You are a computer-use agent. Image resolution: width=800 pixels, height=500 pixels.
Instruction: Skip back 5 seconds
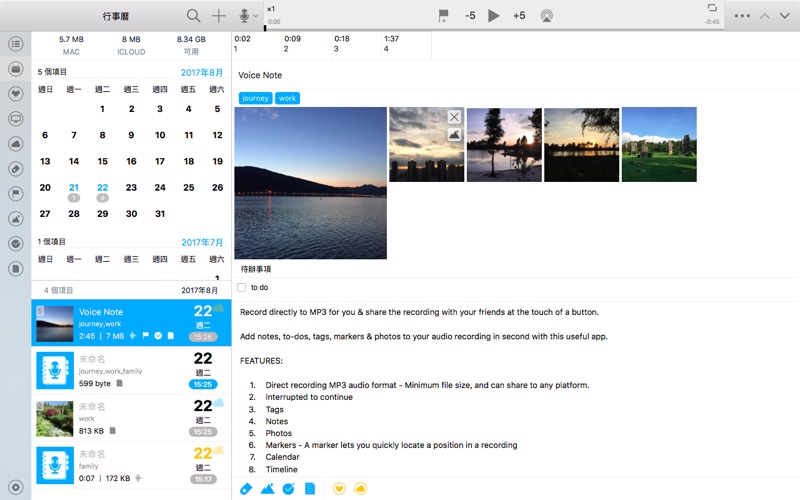pos(470,16)
